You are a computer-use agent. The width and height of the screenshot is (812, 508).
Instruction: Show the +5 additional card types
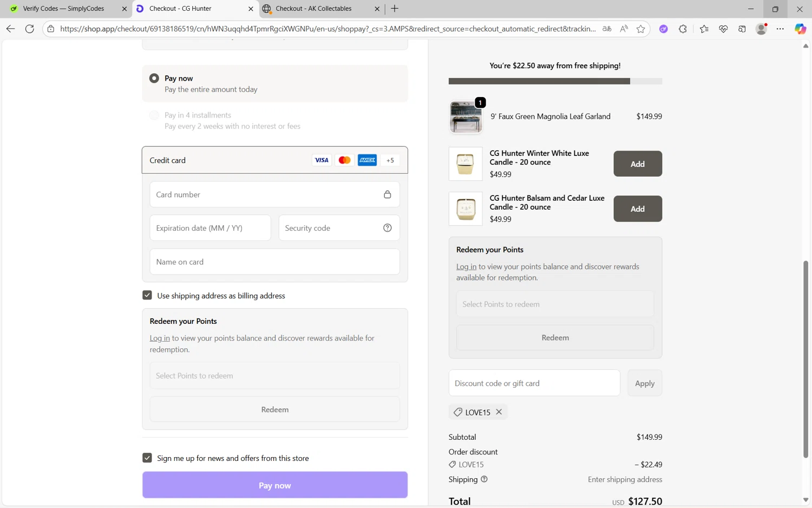[390, 160]
